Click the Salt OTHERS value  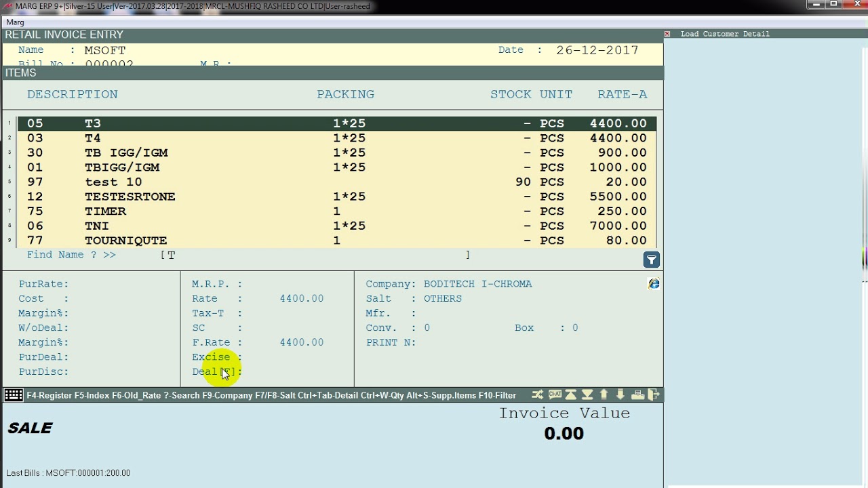[443, 298]
